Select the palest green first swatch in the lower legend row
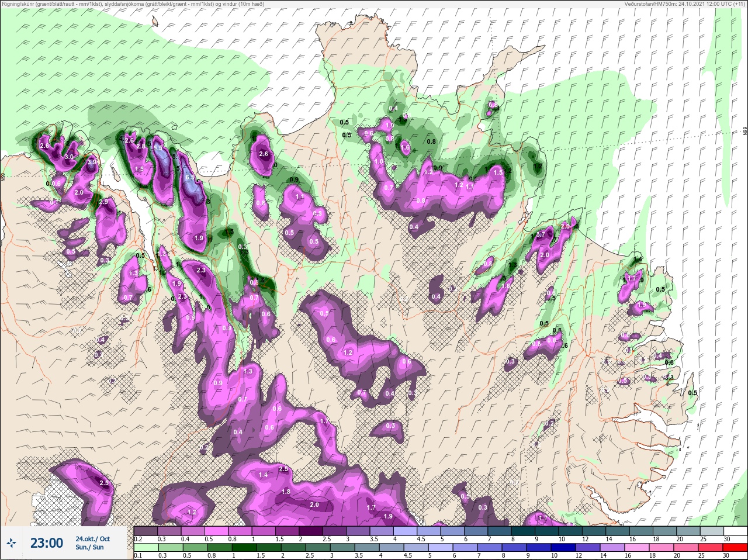Image resolution: width=748 pixels, height=560 pixels. click(x=146, y=547)
